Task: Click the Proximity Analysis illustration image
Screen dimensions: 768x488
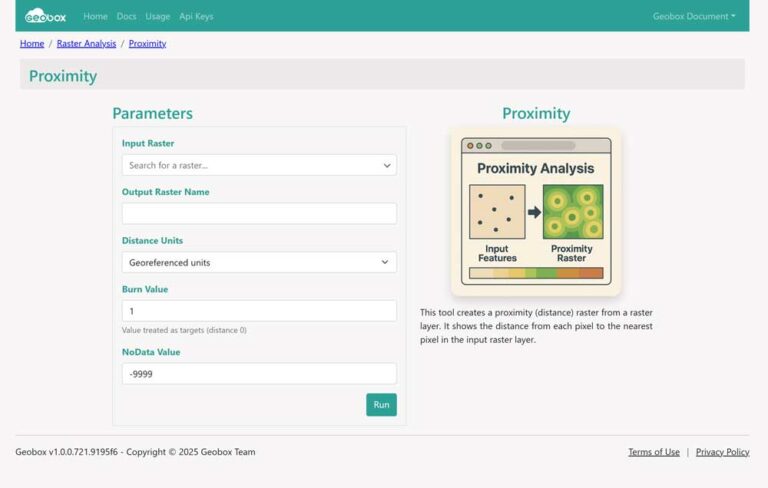Action: coord(536,211)
